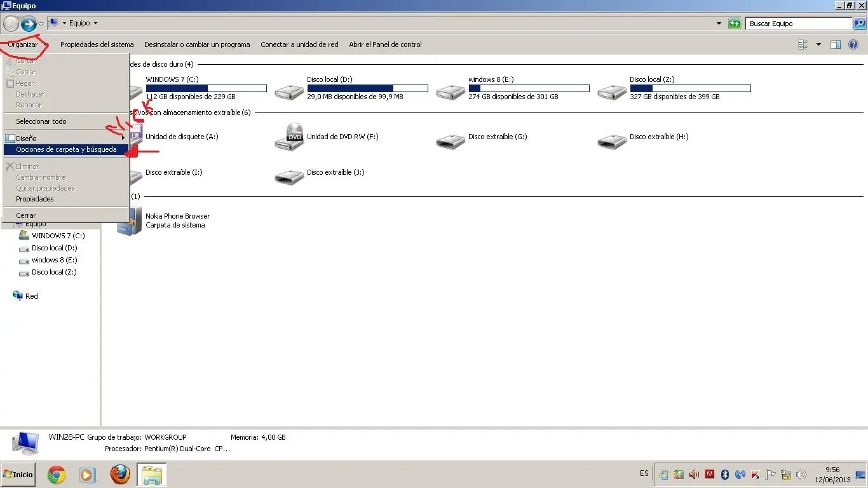Click the show desktop icon beside the clock

click(x=860, y=474)
